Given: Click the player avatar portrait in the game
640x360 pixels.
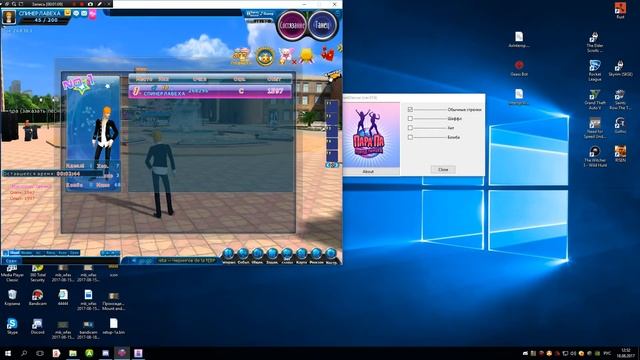Looking at the screenshot, I should click(9, 17).
